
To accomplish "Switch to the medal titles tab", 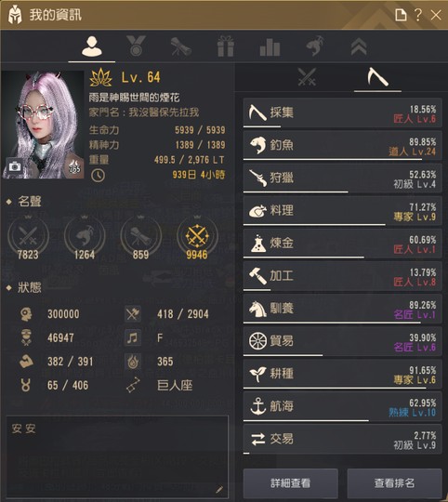I will (136, 46).
